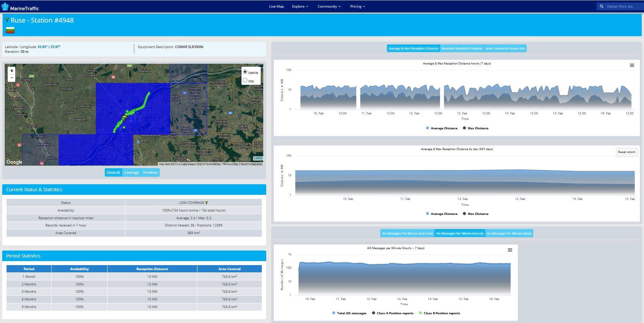Switch to Received Vessels & Positions tab
Screen dimensions: 644x323
[x=461, y=48]
